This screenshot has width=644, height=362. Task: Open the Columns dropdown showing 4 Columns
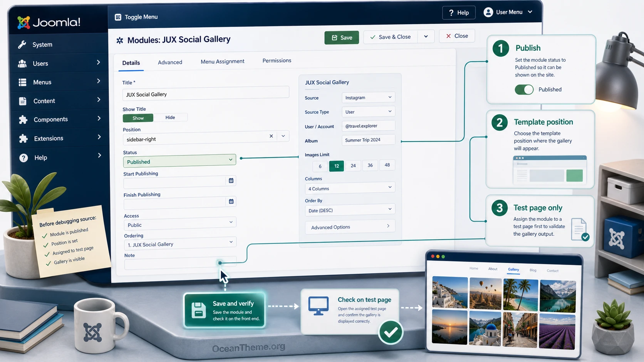coord(350,188)
